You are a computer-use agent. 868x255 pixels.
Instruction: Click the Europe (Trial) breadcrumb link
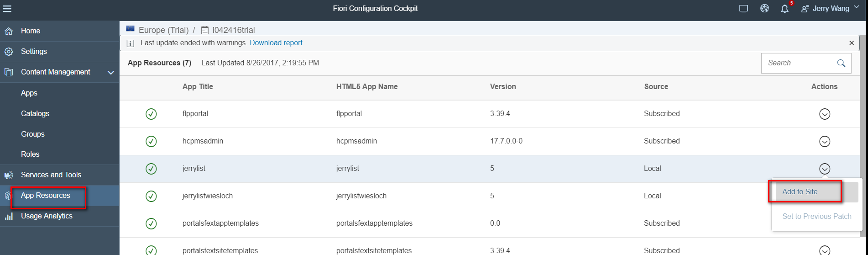(163, 30)
